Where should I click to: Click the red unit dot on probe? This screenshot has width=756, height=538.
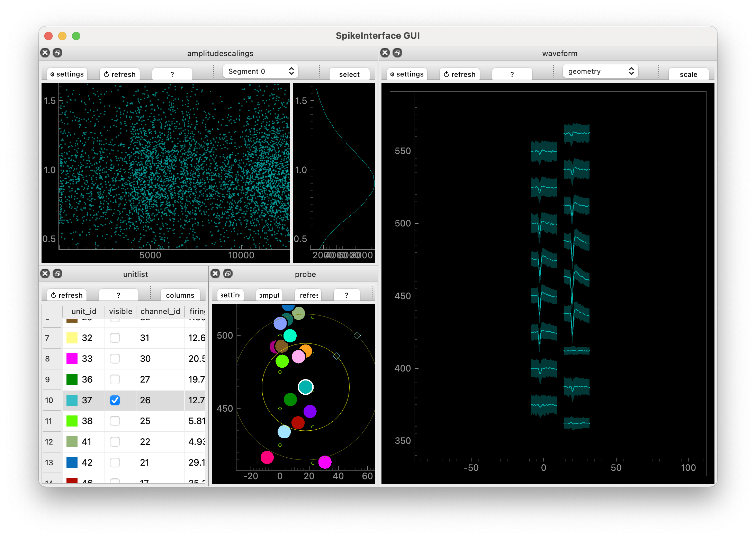298,423
